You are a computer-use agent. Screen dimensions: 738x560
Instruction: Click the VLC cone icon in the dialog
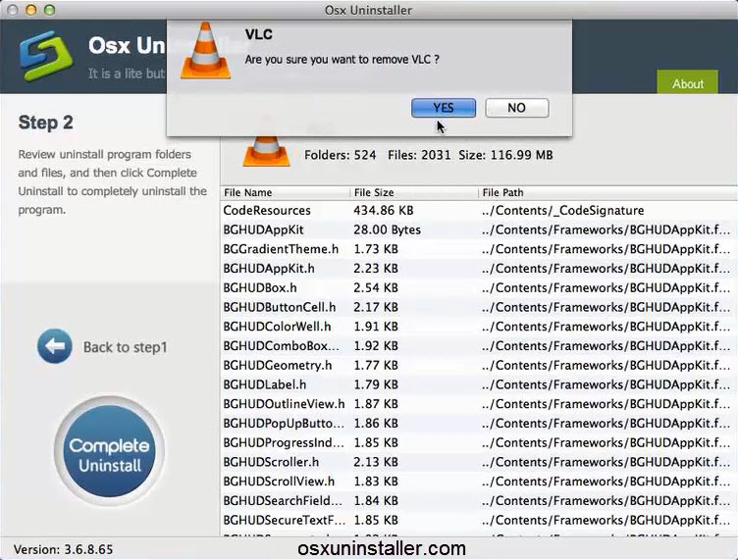(205, 51)
